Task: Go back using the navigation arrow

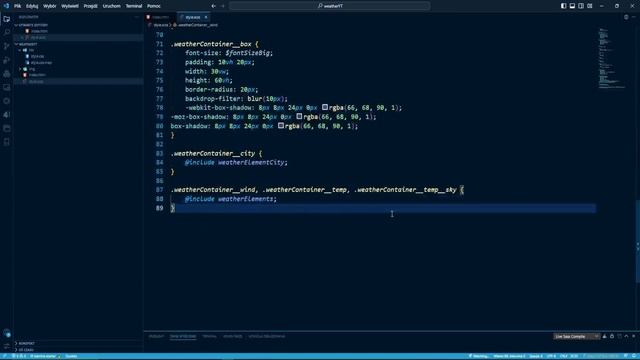Action: (x=213, y=6)
